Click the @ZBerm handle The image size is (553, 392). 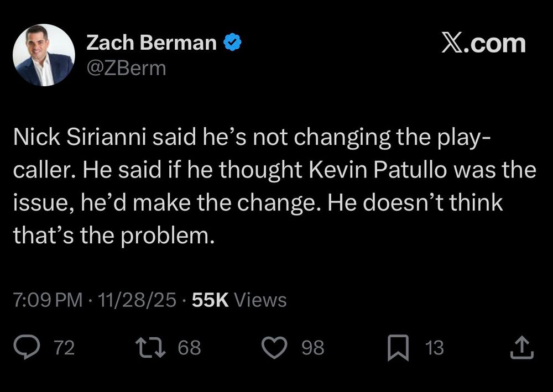[x=126, y=67]
